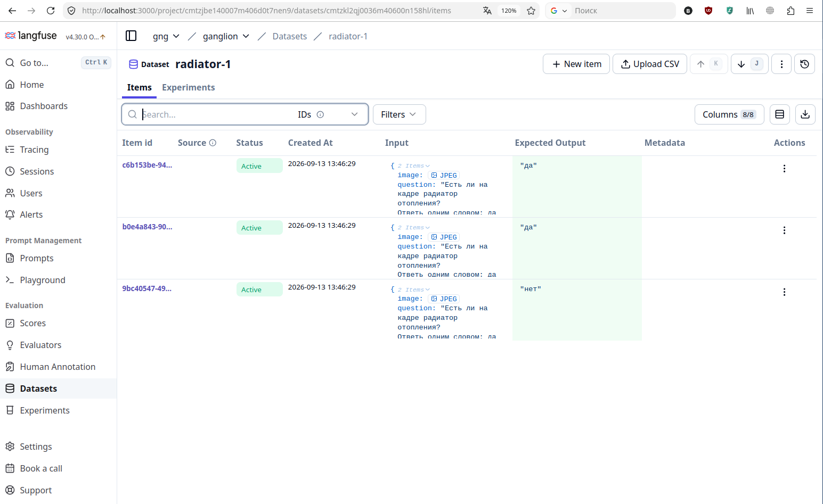Screen dimensions: 823x504
Task: Click JPEG image chip in third row
Action: [444, 299]
